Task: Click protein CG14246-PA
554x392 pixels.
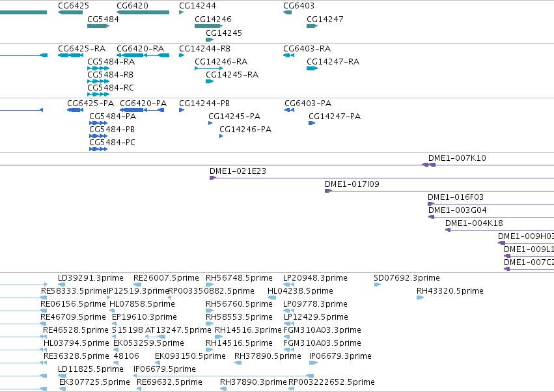Action: pos(245,130)
